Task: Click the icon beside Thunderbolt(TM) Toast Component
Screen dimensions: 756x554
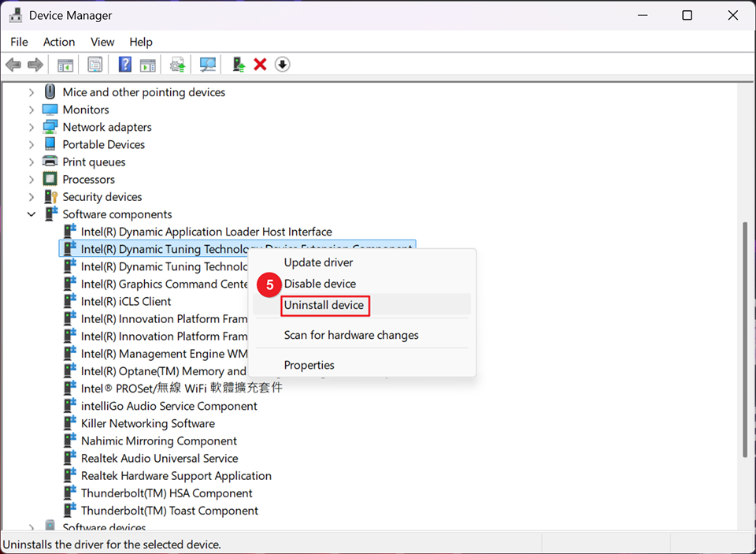Action: coord(70,510)
